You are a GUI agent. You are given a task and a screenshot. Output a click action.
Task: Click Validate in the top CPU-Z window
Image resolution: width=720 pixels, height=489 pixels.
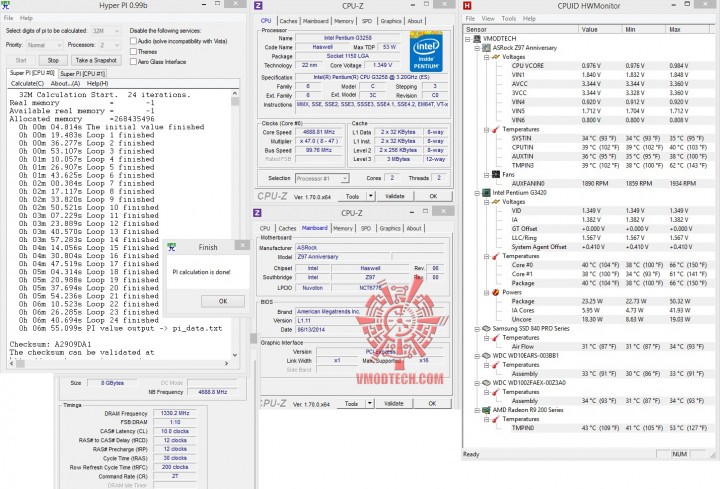[x=394, y=196]
